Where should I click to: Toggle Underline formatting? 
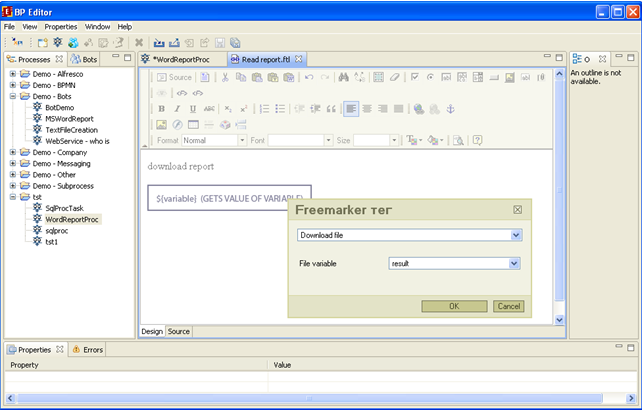(x=192, y=109)
